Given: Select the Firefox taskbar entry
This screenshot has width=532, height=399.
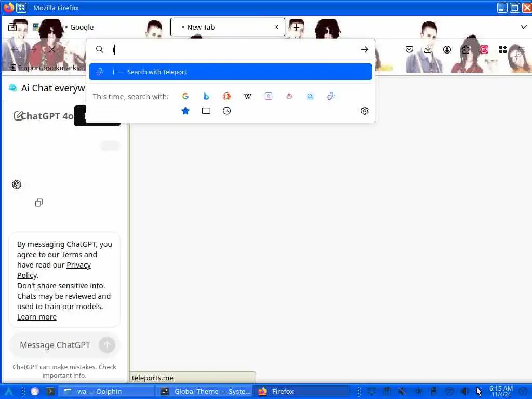Looking at the screenshot, I should coord(302,392).
